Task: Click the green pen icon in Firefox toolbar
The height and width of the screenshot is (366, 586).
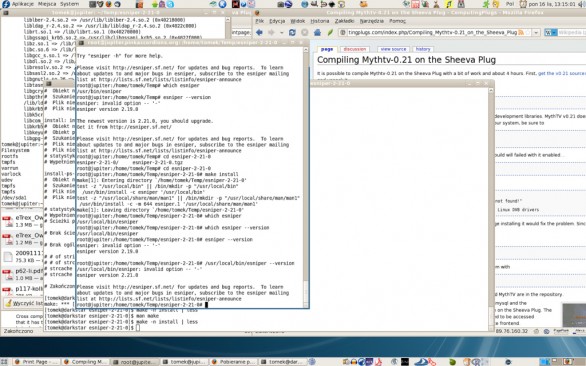Action: pyautogui.click(x=330, y=33)
